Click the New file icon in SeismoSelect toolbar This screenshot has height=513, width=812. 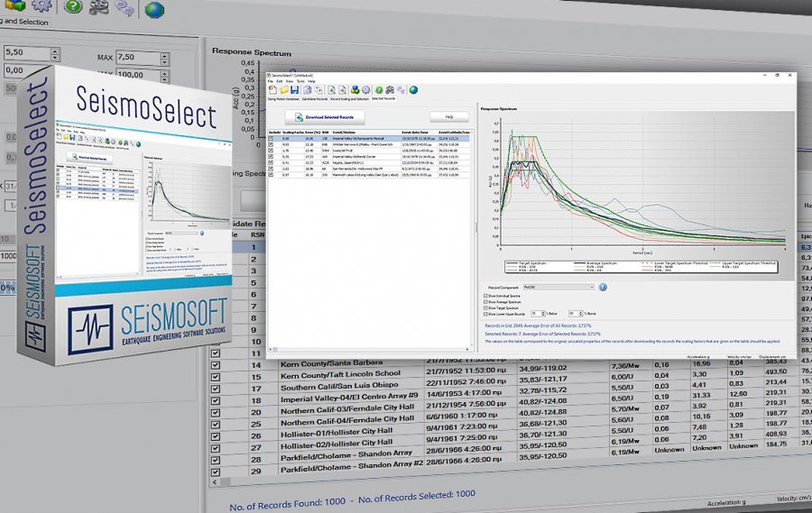[x=272, y=89]
